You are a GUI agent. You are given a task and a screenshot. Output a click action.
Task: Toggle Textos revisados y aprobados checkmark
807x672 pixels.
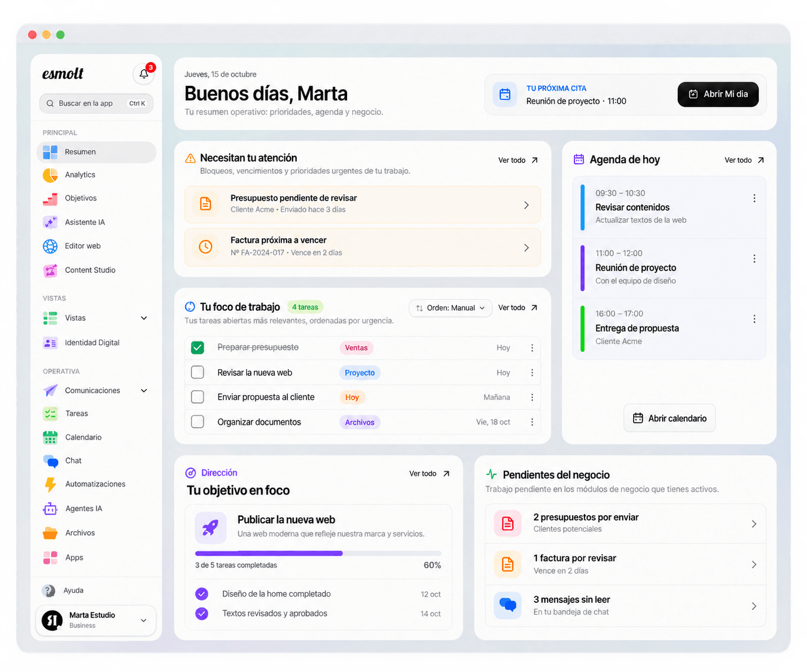tap(201, 613)
